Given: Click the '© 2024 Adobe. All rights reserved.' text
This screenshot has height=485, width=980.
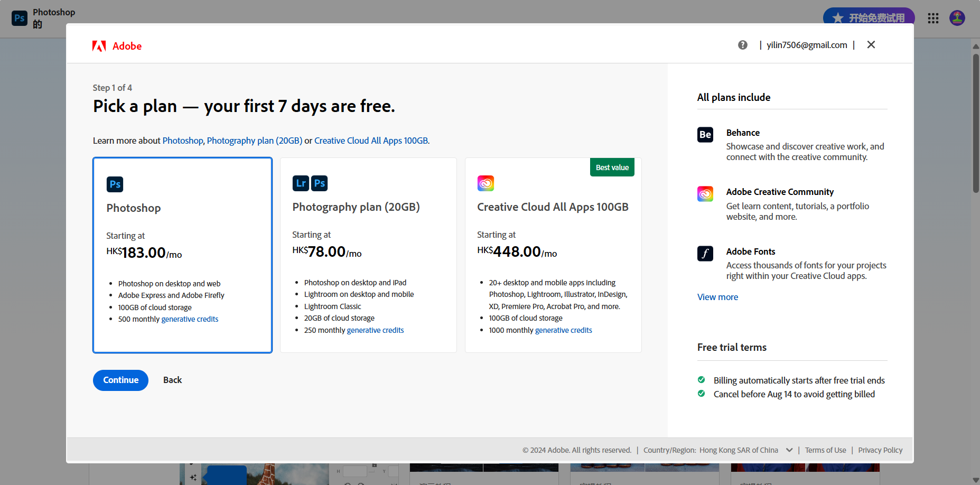Looking at the screenshot, I should click(x=577, y=450).
